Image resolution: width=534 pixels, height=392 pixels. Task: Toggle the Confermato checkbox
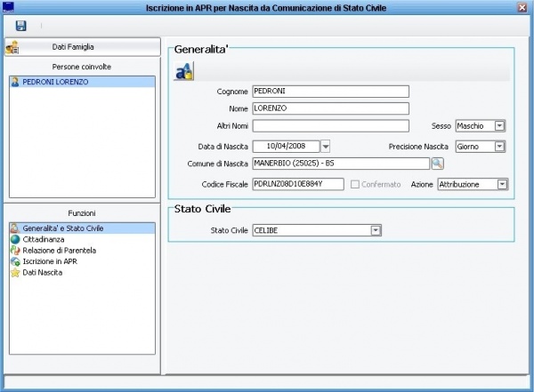point(355,184)
